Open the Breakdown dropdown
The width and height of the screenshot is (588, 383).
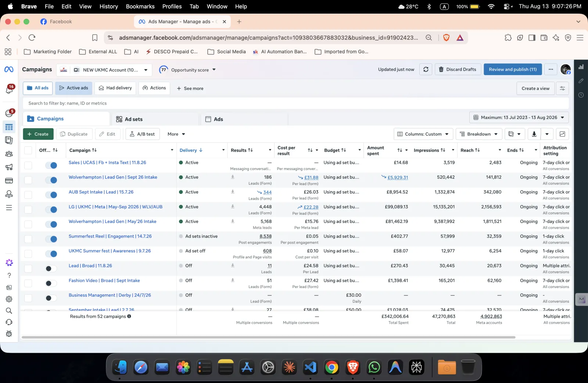(479, 134)
